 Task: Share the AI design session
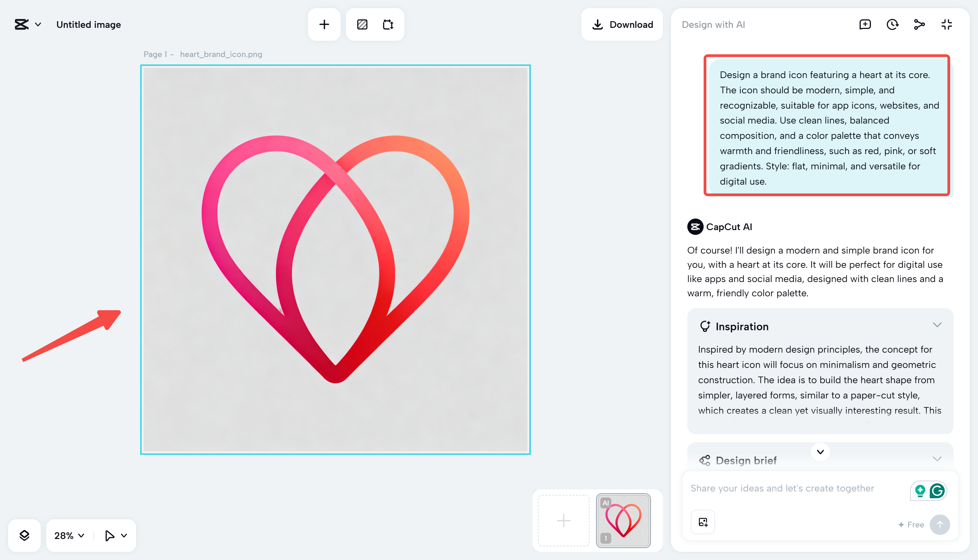point(919,24)
